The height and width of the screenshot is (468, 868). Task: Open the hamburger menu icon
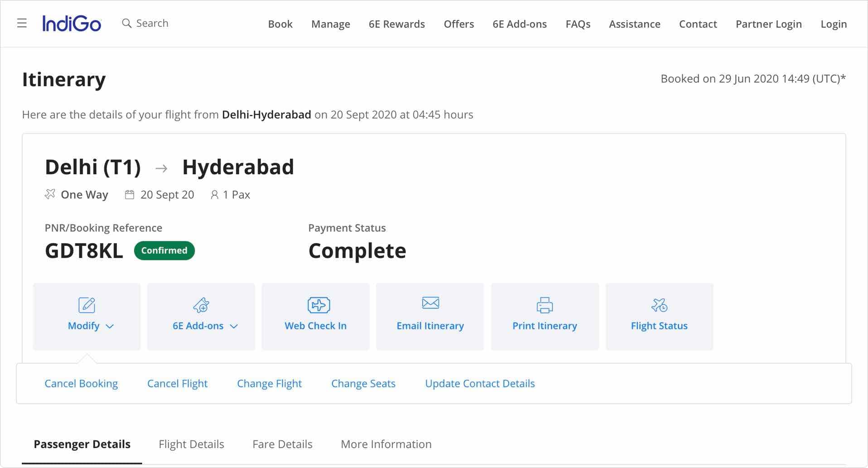22,23
